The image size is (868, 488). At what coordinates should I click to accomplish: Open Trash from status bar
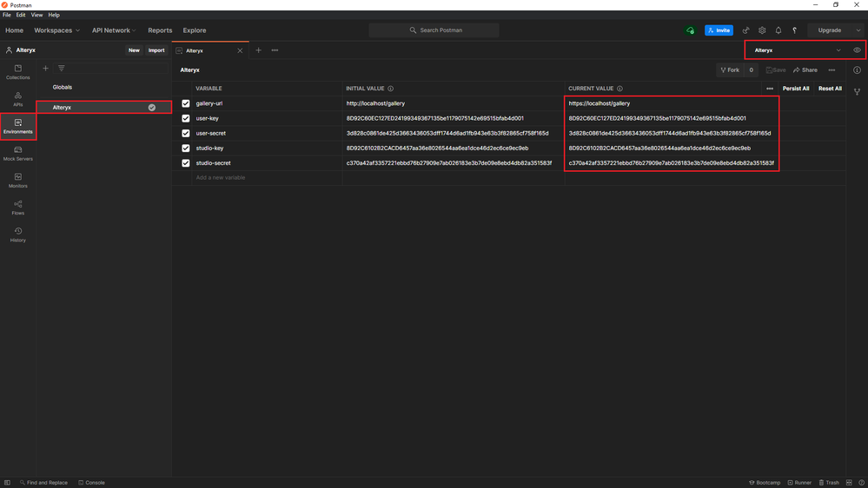pos(829,483)
